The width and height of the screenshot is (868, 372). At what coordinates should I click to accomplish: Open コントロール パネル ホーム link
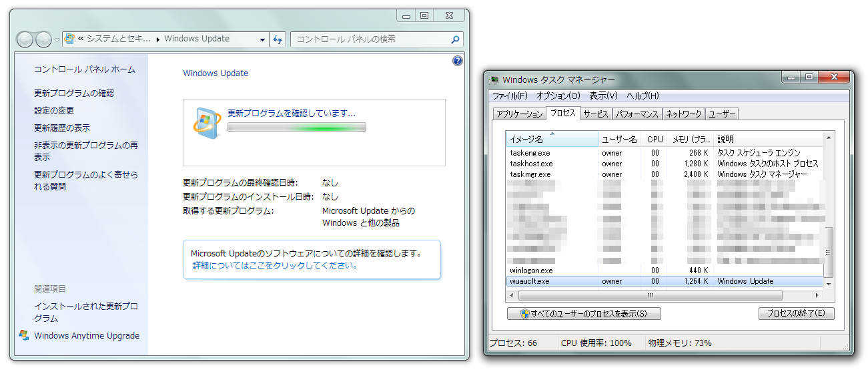(85, 69)
